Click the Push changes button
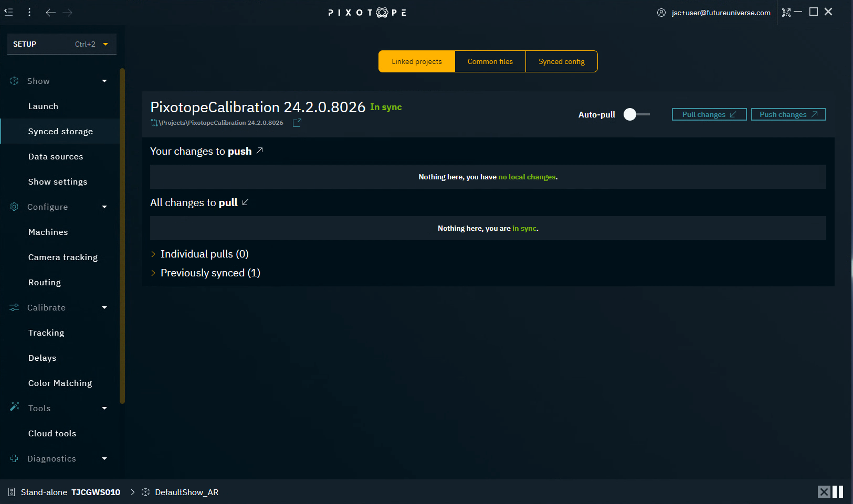Viewport: 853px width, 504px height. [788, 114]
